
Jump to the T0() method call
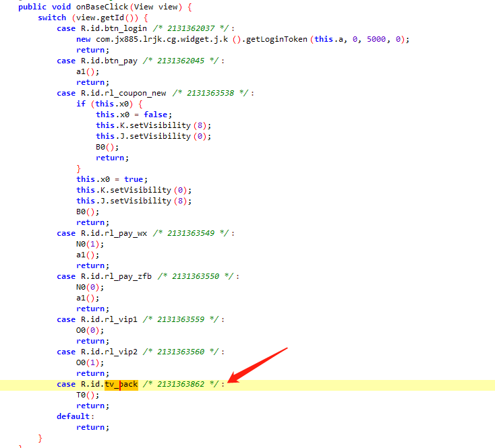[86, 395]
